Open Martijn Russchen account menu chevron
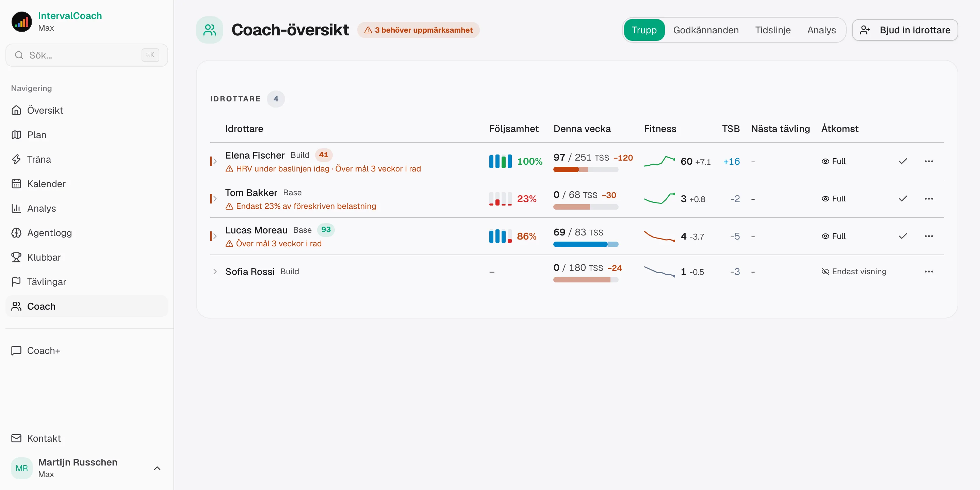This screenshot has width=980, height=490. pos(157,468)
